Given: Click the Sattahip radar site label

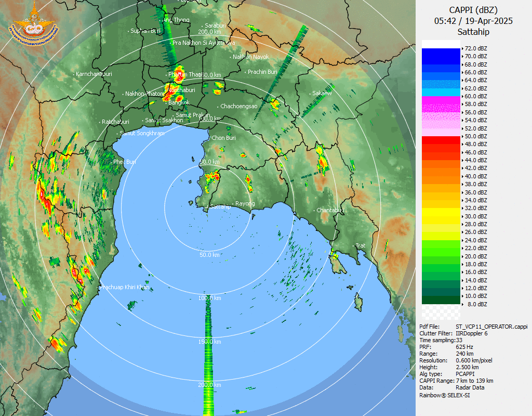Looking at the screenshot, I should point(220,206).
